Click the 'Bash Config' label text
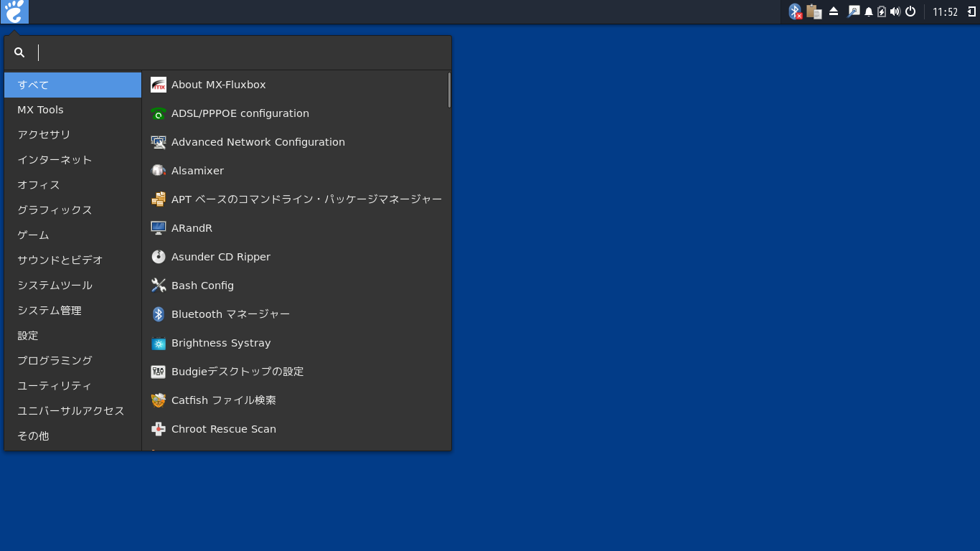980x551 pixels. point(202,286)
